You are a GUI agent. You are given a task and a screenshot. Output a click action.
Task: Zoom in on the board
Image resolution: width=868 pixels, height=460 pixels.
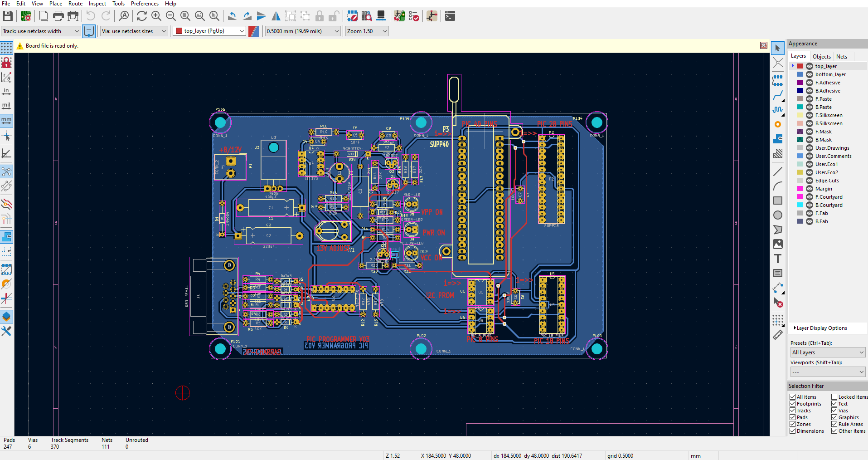click(156, 16)
